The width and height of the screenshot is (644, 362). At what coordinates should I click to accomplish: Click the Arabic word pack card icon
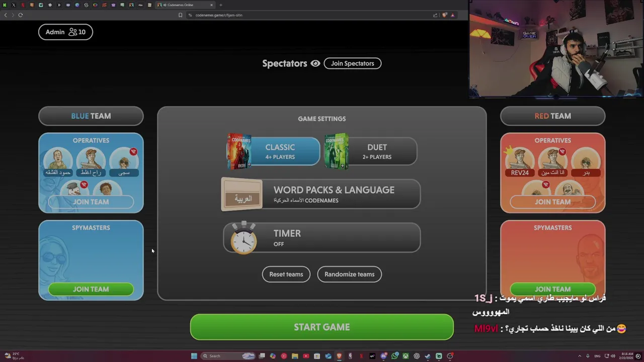242,195
